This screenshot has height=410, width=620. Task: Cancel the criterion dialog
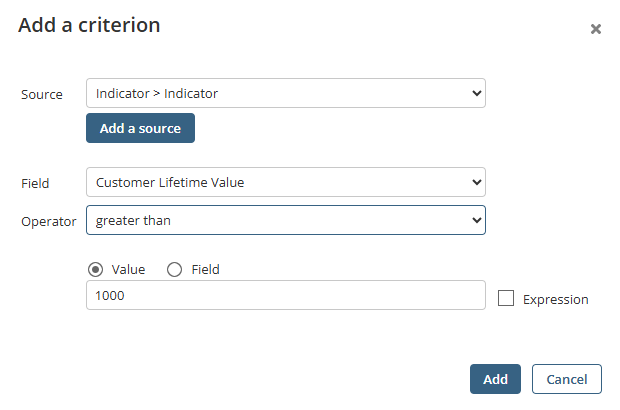click(x=566, y=379)
